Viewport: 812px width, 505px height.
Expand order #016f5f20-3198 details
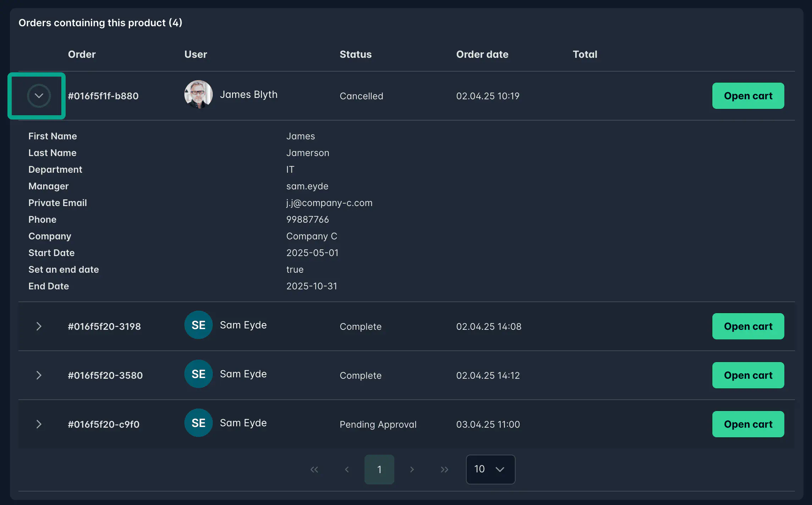(x=39, y=326)
